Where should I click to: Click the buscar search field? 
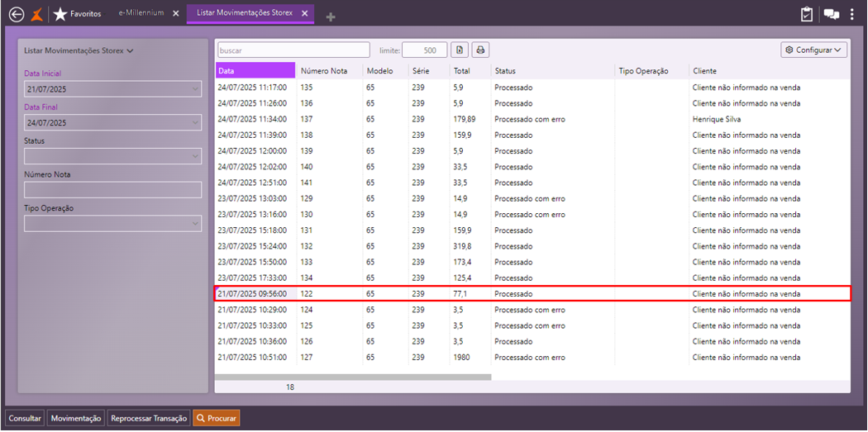click(293, 50)
